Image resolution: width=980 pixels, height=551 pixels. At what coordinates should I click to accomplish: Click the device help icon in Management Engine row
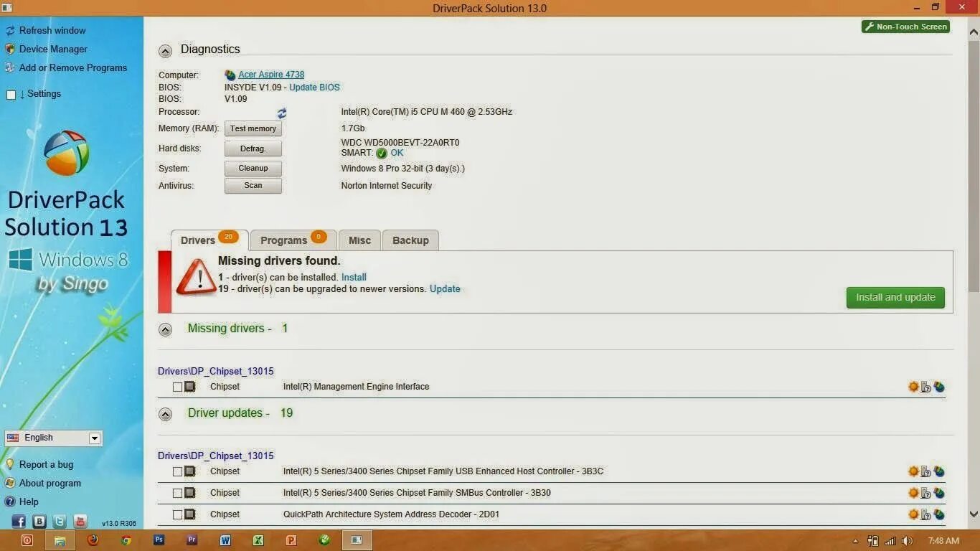click(x=926, y=387)
